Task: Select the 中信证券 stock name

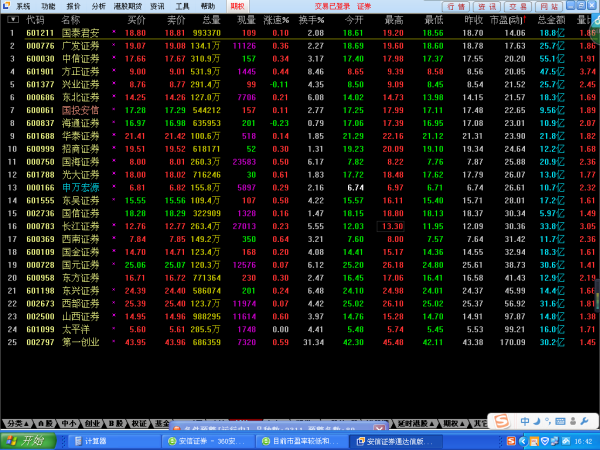Action: coord(80,59)
